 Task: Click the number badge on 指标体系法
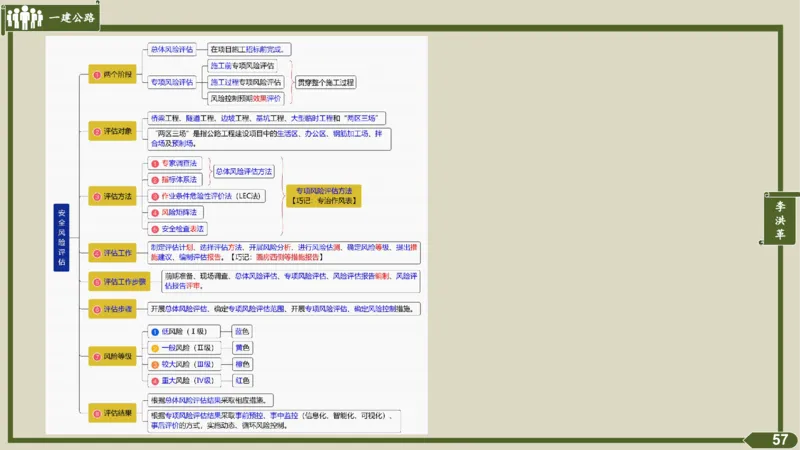coord(155,180)
